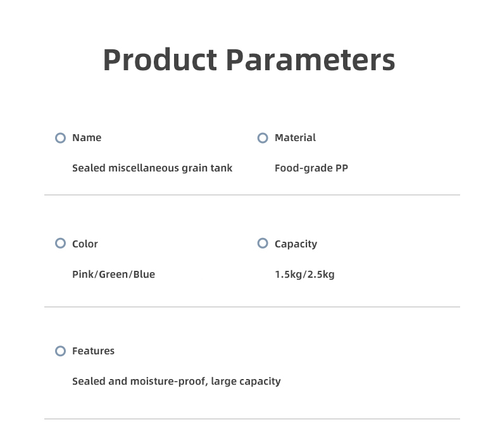
Task: Click the 'Food-grade PP' value
Action: tap(311, 168)
